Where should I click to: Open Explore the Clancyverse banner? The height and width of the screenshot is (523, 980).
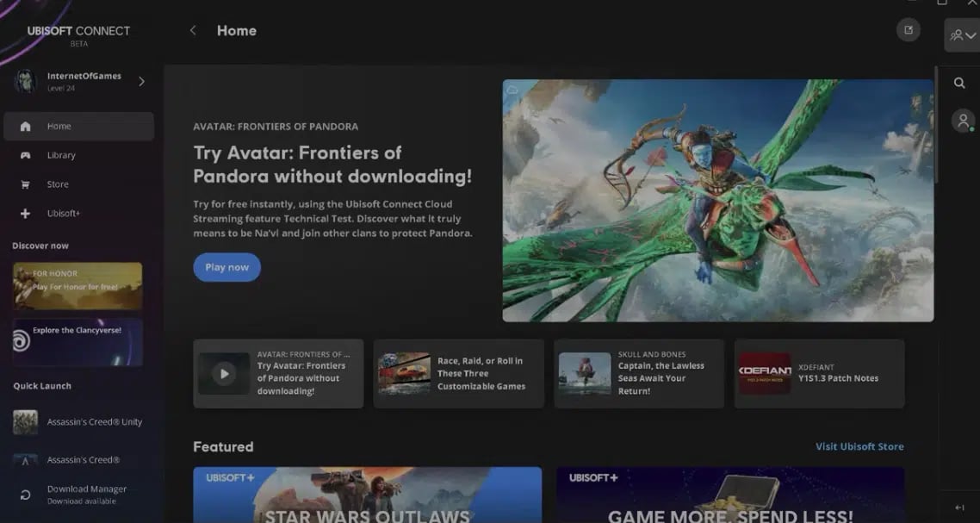78,342
